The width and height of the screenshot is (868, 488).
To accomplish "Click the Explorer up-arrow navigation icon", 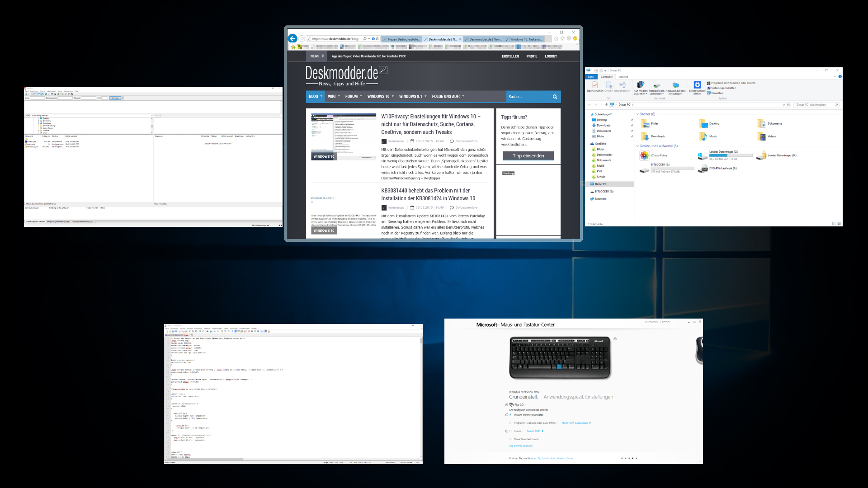I will click(607, 105).
